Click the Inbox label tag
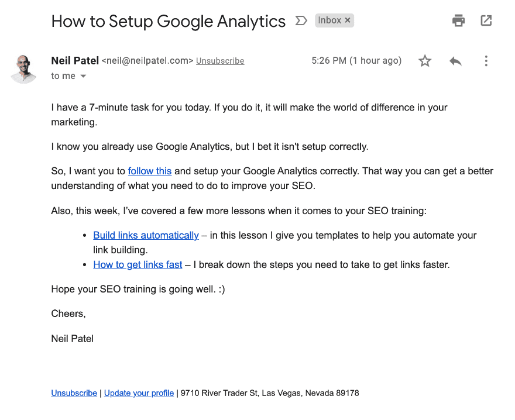The image size is (515, 420). (329, 20)
